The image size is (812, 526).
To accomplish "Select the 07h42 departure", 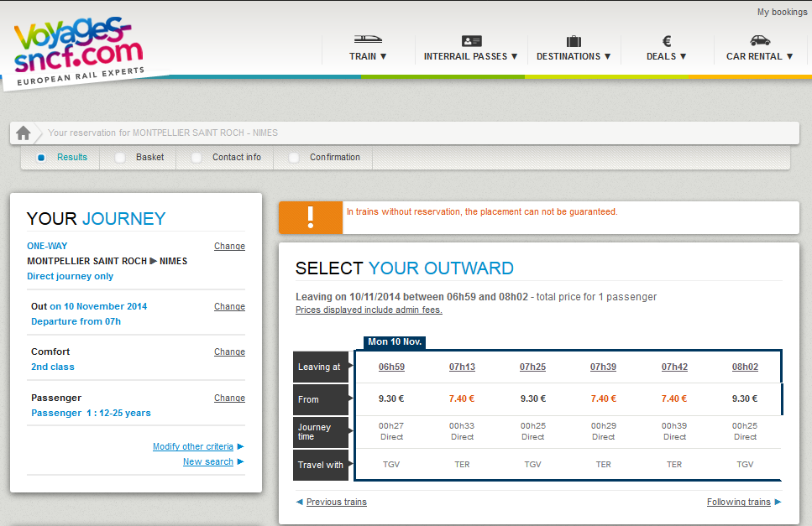I will pos(674,367).
